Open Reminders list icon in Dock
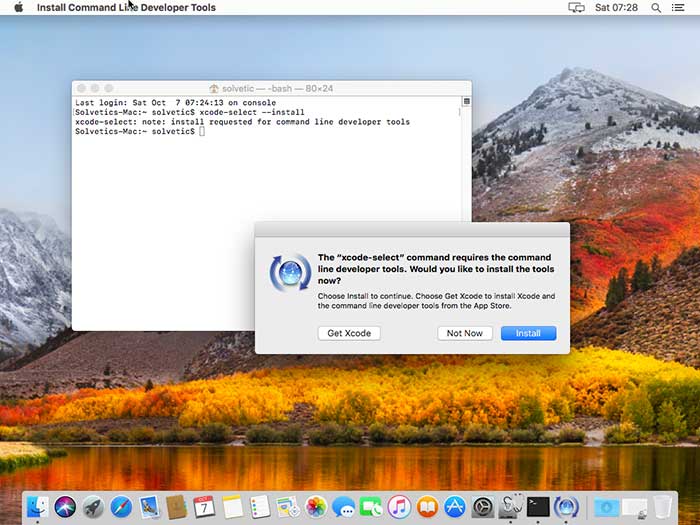 pos(260,507)
